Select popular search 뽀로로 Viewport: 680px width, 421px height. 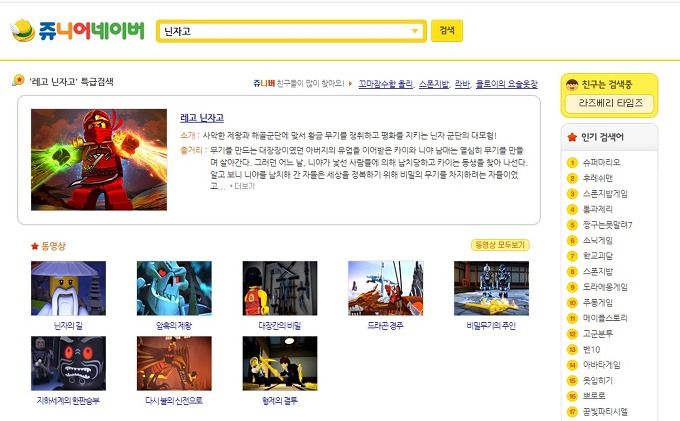[x=594, y=396]
